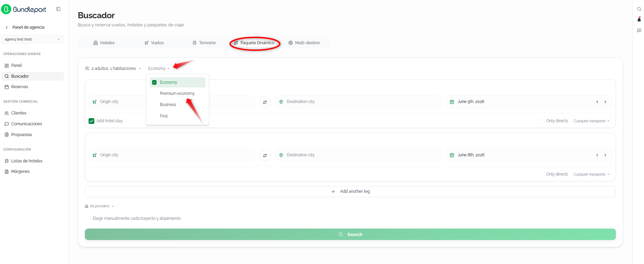Go to previous day for June 8th date
The width and height of the screenshot is (644, 264).
click(597, 155)
